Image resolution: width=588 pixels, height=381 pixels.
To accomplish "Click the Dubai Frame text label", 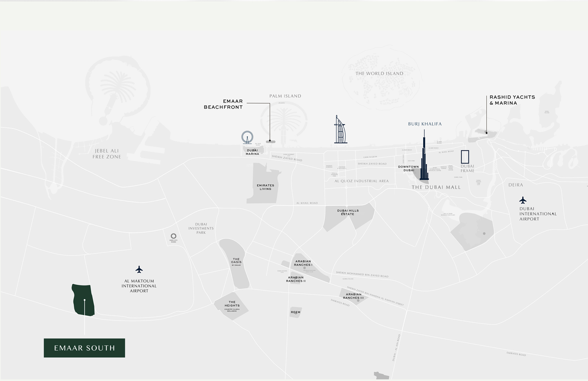I will (467, 168).
